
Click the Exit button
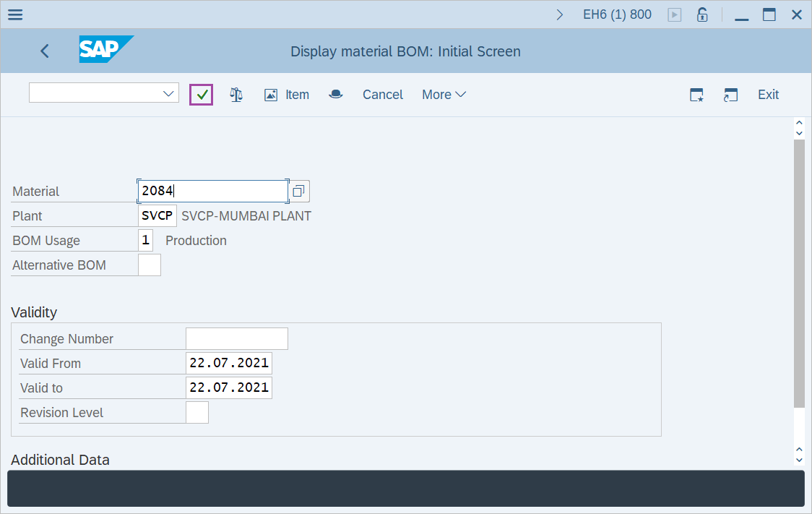[768, 94]
